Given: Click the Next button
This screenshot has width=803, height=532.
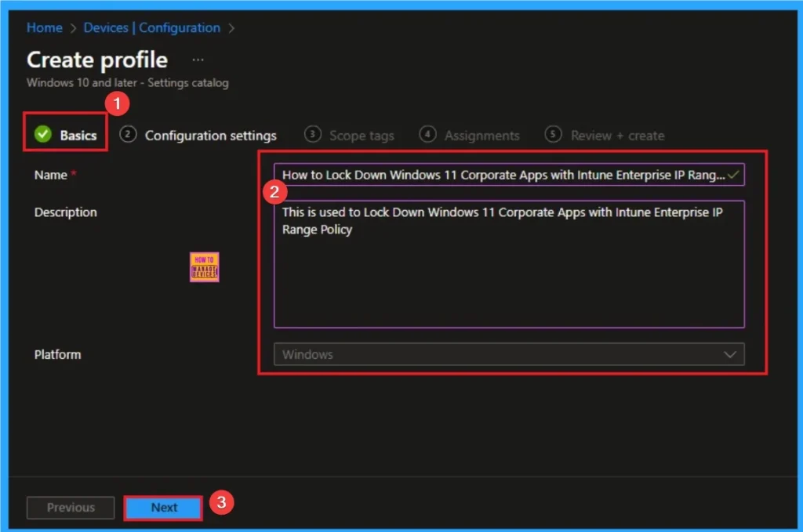Looking at the screenshot, I should click(x=162, y=508).
